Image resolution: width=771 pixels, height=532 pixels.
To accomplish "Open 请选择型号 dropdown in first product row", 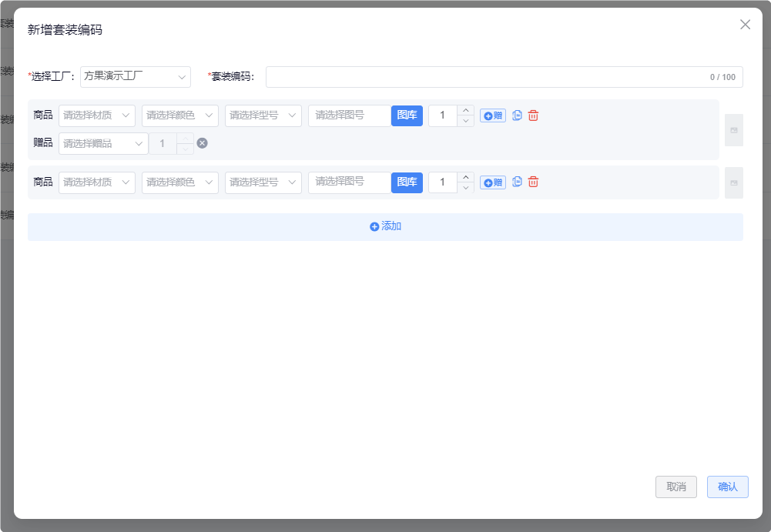I will click(263, 115).
